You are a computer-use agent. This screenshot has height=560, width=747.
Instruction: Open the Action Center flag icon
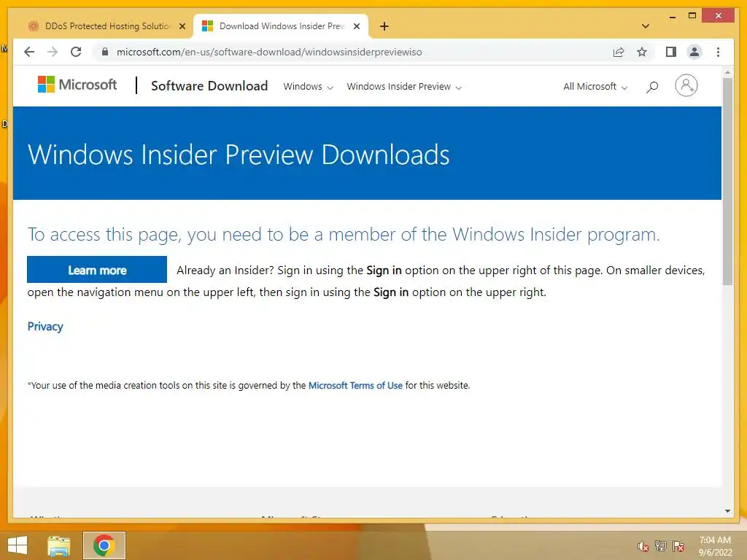678,546
